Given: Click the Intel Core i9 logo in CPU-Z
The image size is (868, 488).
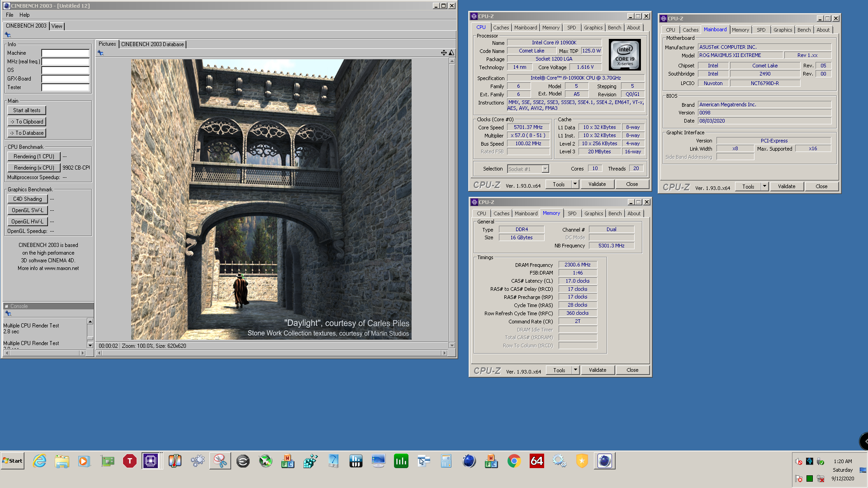Looking at the screenshot, I should point(625,55).
